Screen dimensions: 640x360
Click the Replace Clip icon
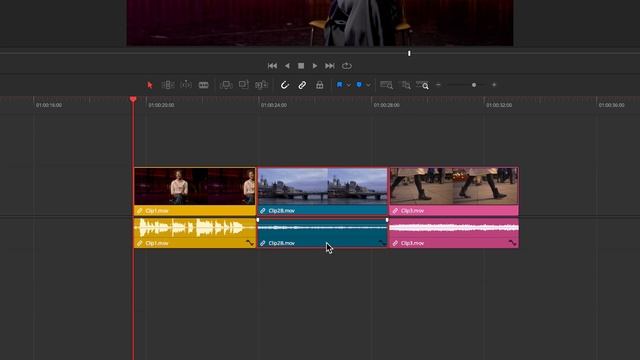(261, 85)
